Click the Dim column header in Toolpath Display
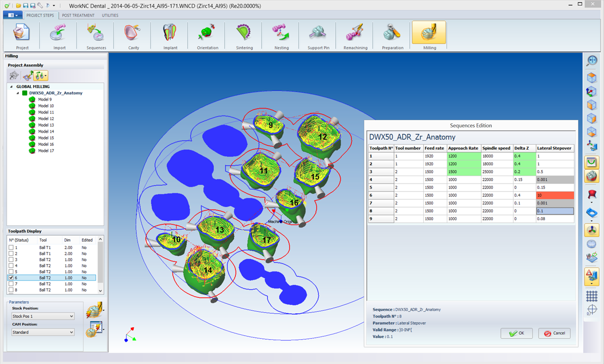 coord(70,240)
